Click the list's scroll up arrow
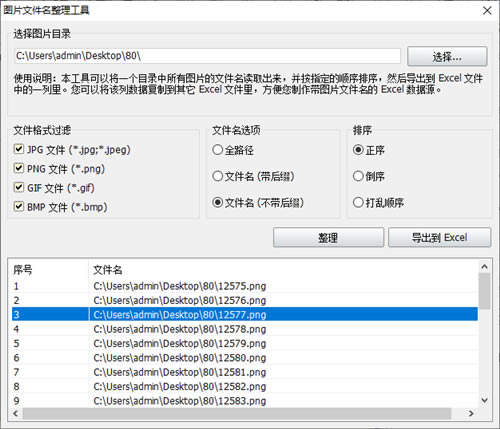This screenshot has width=500, height=429. pos(484,267)
